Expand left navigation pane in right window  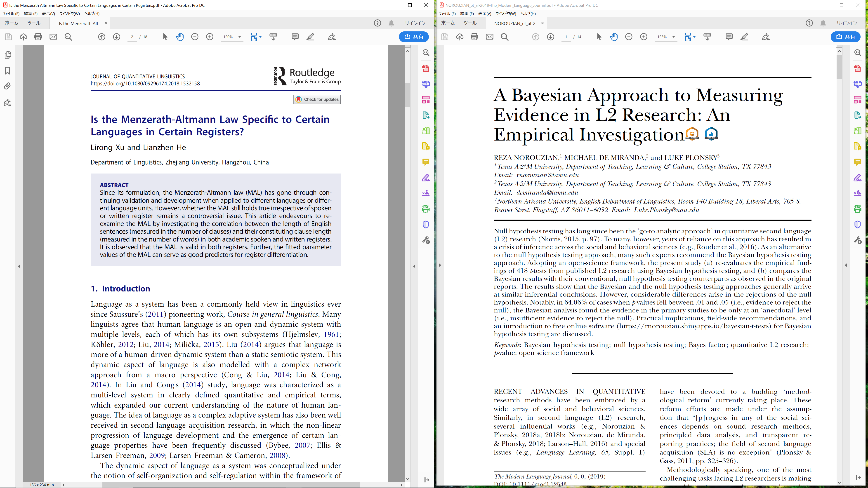(x=440, y=265)
